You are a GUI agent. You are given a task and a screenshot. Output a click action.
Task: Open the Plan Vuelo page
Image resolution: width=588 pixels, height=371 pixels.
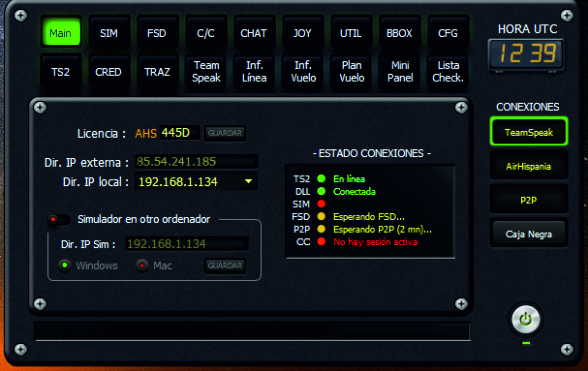tap(352, 72)
